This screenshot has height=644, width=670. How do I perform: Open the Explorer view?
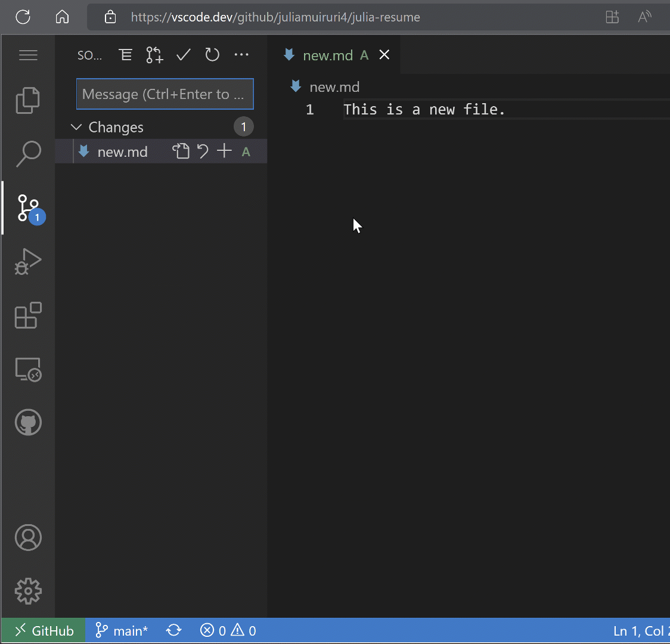pyautogui.click(x=27, y=100)
